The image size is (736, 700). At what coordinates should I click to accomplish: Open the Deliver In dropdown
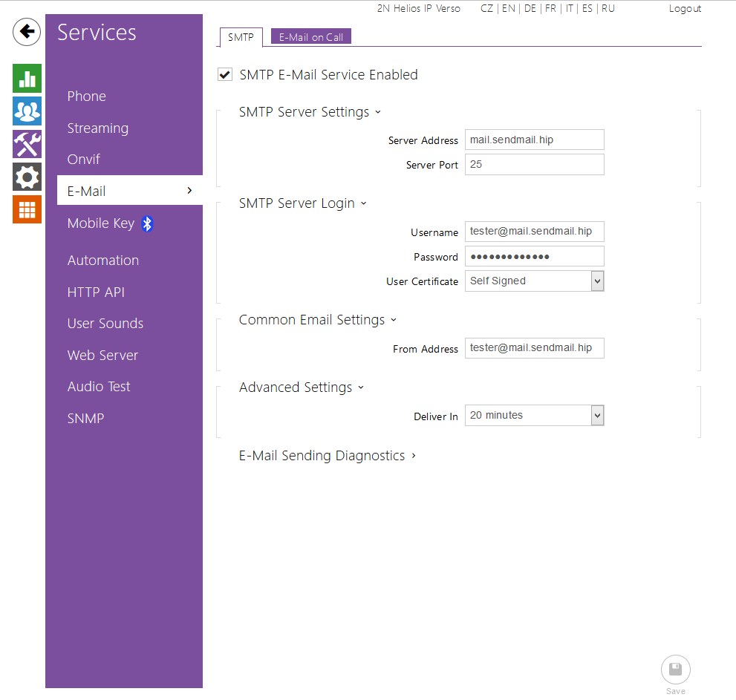[x=534, y=416]
